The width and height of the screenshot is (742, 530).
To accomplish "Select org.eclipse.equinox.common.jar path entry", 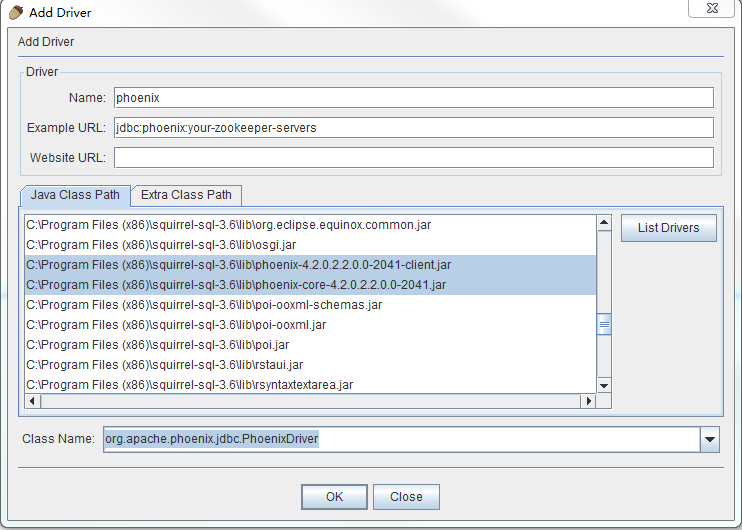I will pos(310,225).
